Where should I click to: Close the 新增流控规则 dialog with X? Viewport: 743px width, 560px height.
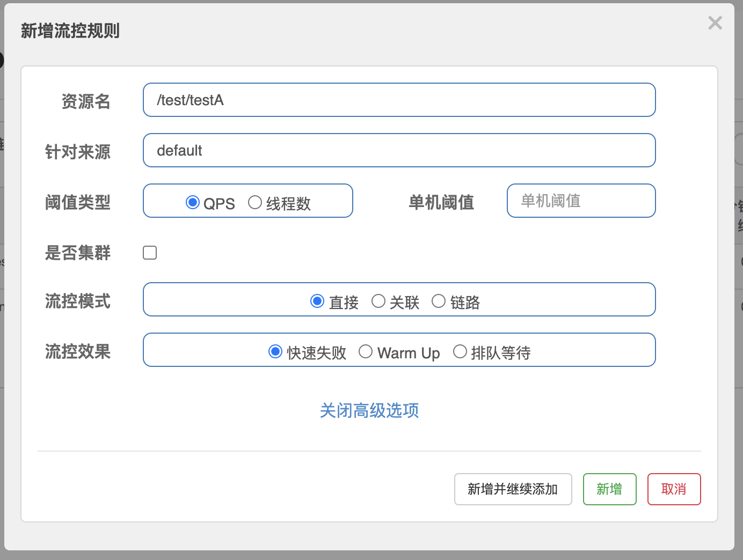pyautogui.click(x=715, y=23)
